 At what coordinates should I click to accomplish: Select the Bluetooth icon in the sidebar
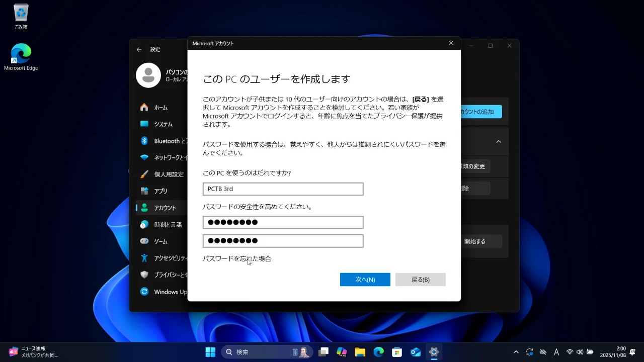pyautogui.click(x=144, y=141)
